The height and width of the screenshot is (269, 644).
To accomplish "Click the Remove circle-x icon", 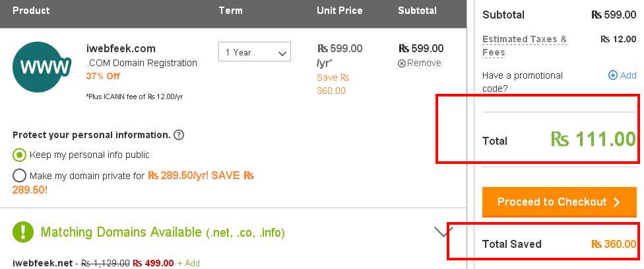I will (x=402, y=63).
